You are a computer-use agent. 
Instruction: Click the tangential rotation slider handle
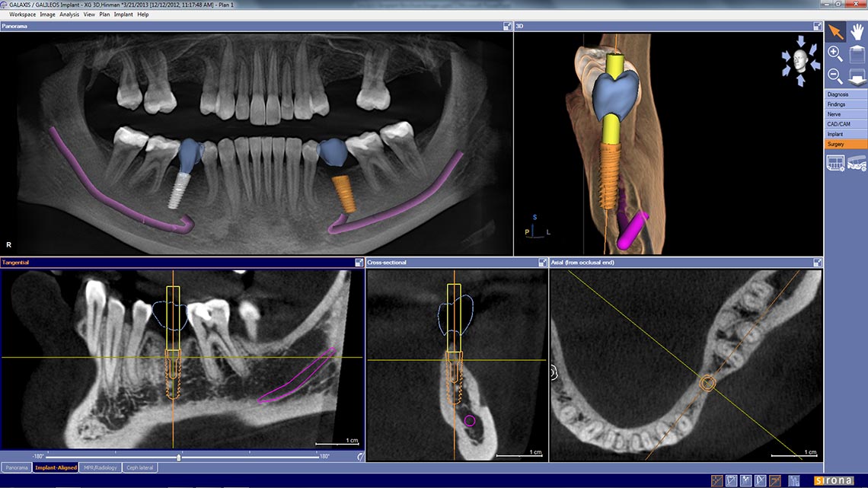(x=179, y=458)
